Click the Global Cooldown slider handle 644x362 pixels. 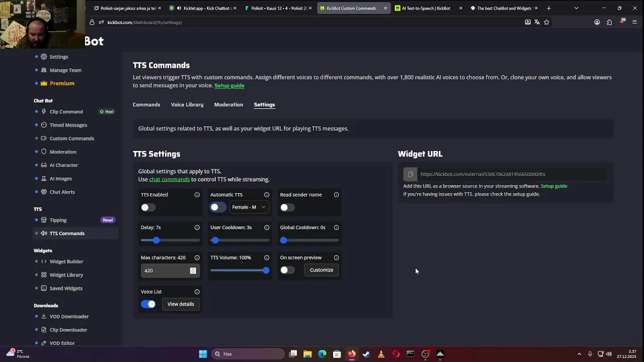point(283,240)
